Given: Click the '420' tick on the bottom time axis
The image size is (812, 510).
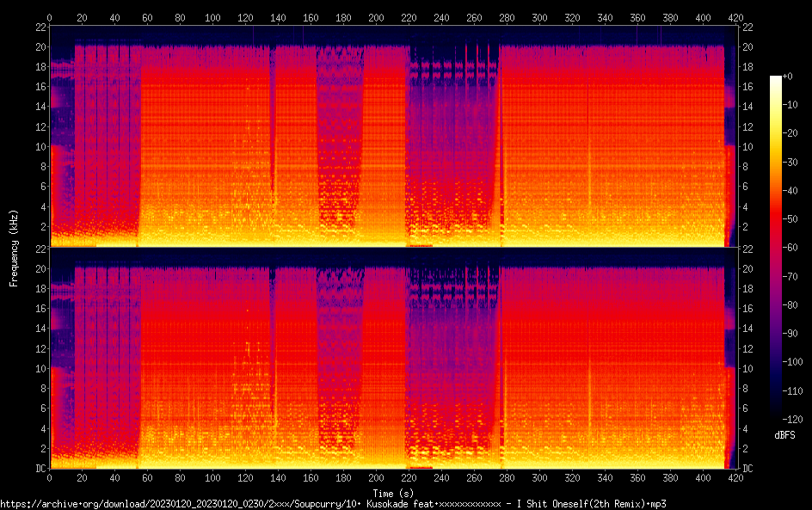Looking at the screenshot, I should pyautogui.click(x=735, y=477).
